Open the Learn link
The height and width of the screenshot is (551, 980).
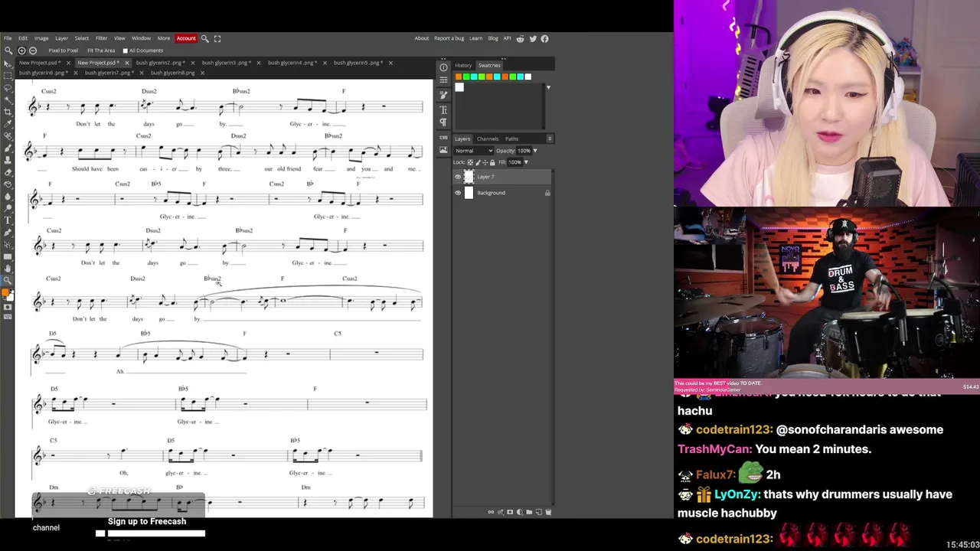click(x=475, y=38)
